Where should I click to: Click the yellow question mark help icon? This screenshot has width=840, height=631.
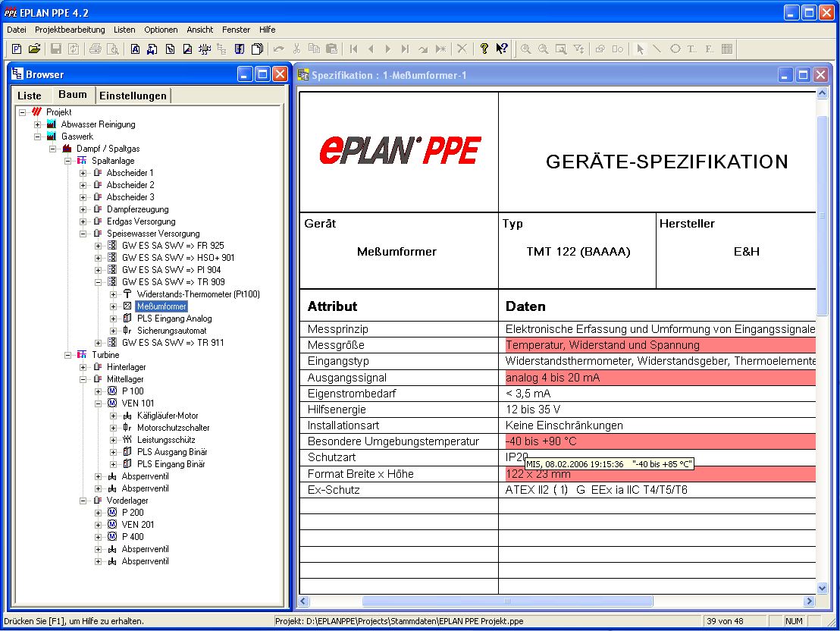[484, 49]
